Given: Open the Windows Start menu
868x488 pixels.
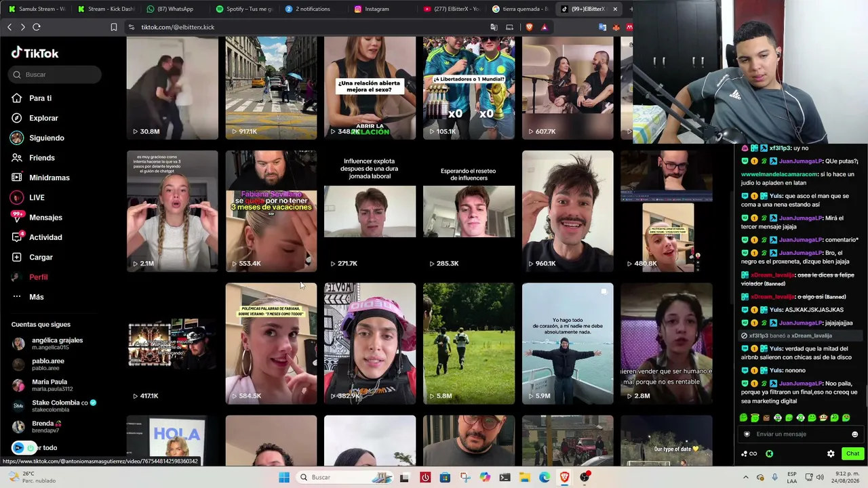Looking at the screenshot, I should click(284, 477).
